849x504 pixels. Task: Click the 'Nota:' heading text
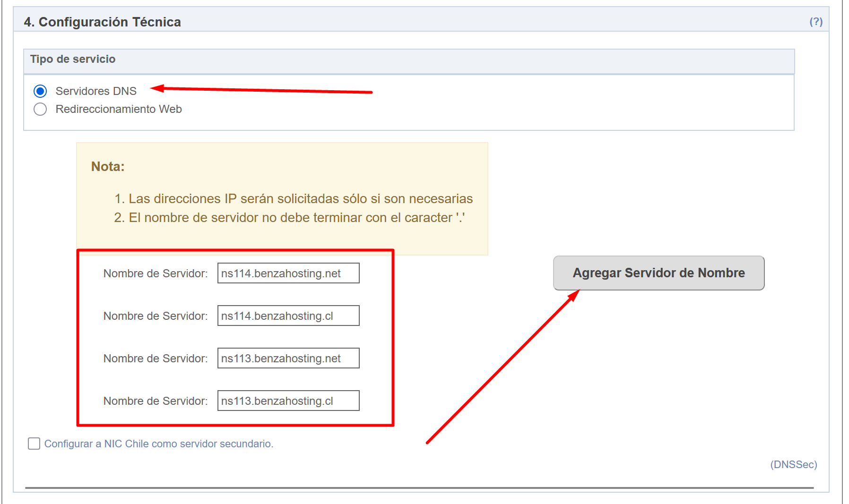tap(108, 166)
